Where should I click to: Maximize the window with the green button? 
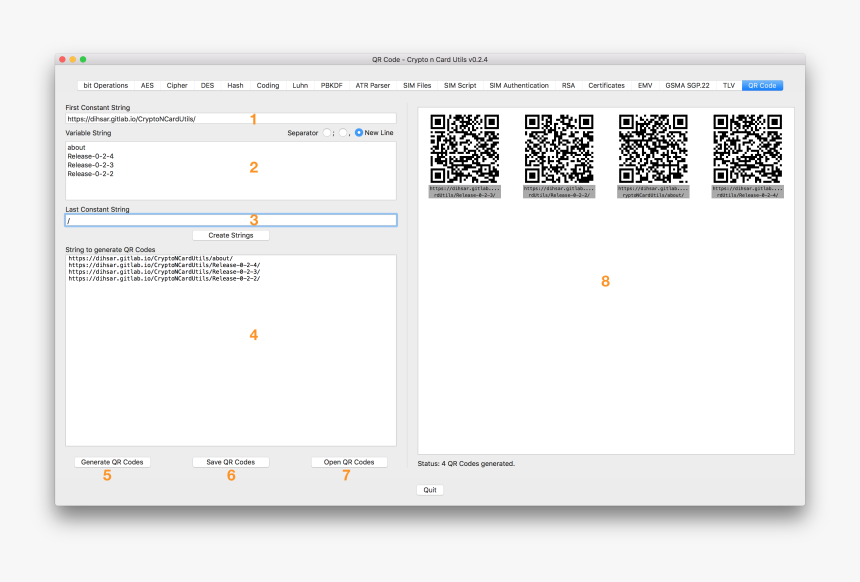pyautogui.click(x=83, y=59)
